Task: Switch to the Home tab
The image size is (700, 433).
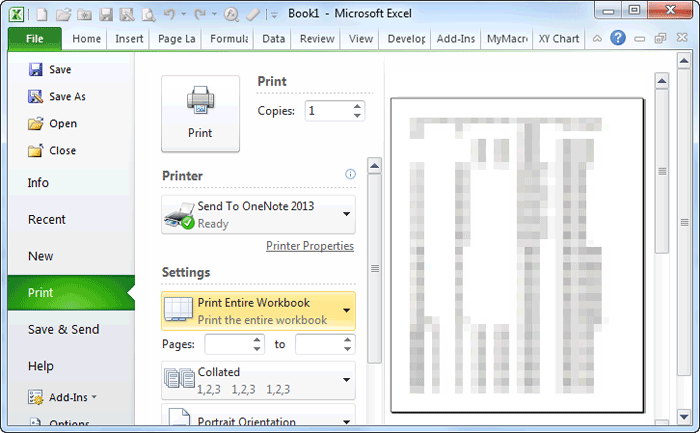Action: pos(86,39)
